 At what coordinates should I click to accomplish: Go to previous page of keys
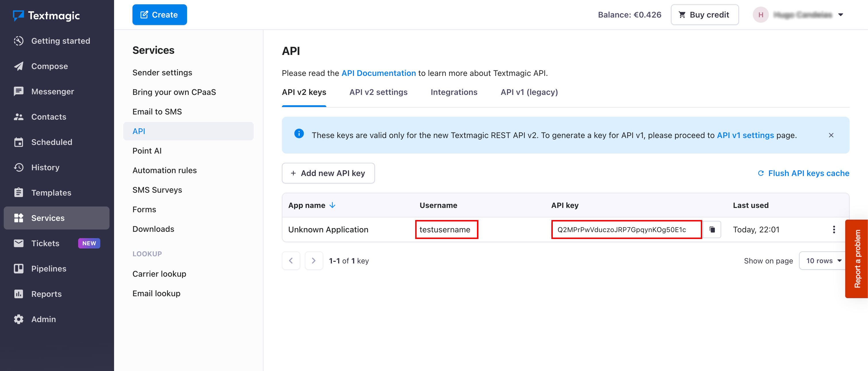(x=291, y=261)
